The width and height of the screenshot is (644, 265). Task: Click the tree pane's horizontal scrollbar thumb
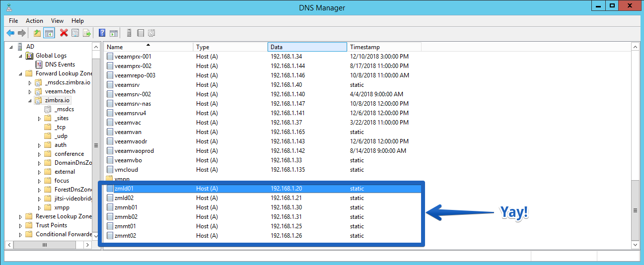coord(44,245)
